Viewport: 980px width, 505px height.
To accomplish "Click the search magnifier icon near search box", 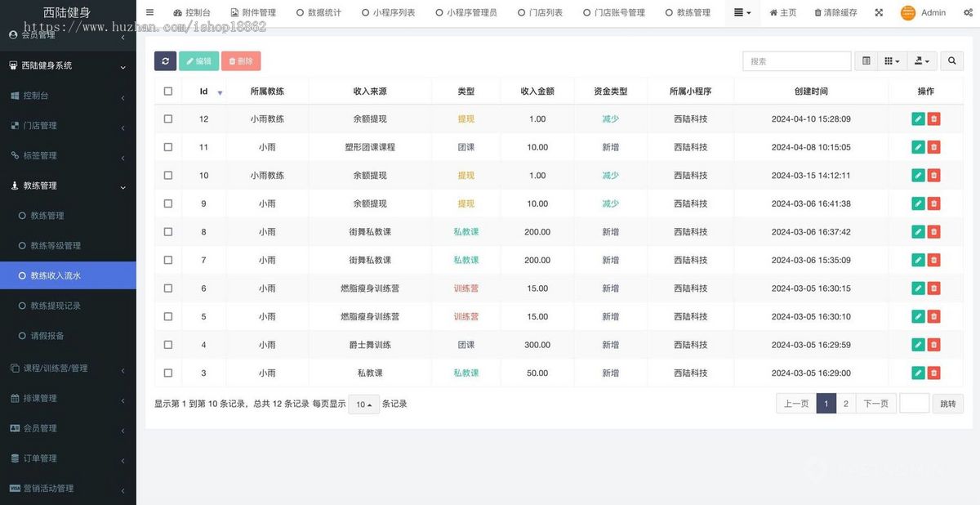I will (x=951, y=60).
